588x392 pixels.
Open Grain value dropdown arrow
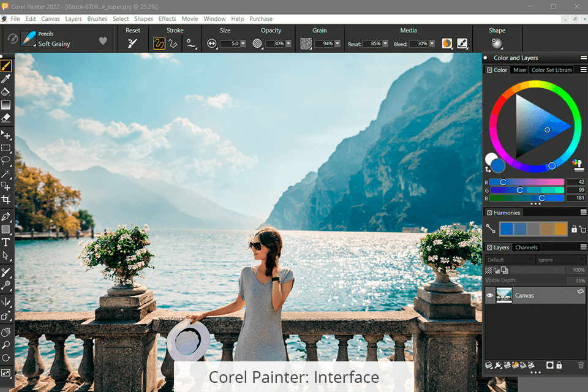[x=337, y=44]
